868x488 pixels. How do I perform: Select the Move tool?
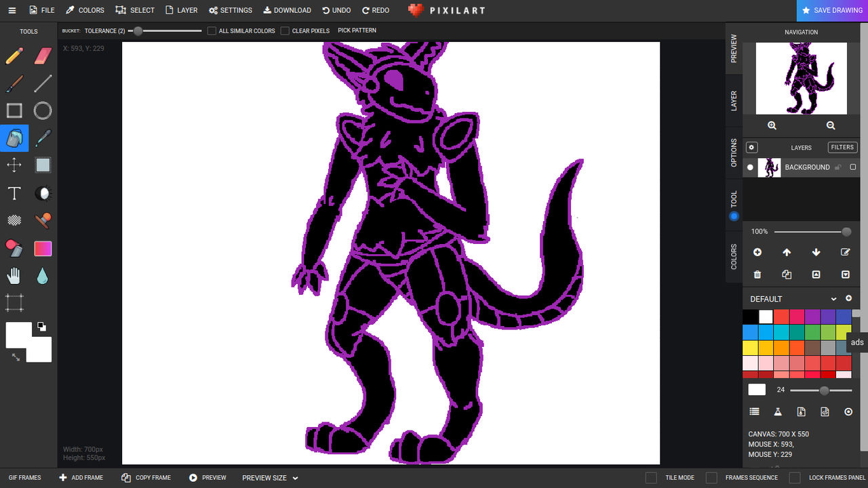coord(14,165)
